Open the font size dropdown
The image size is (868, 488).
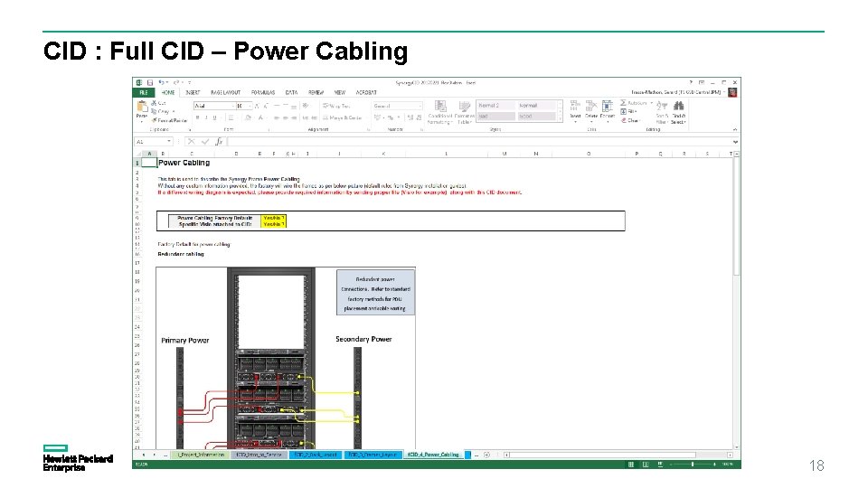click(250, 106)
